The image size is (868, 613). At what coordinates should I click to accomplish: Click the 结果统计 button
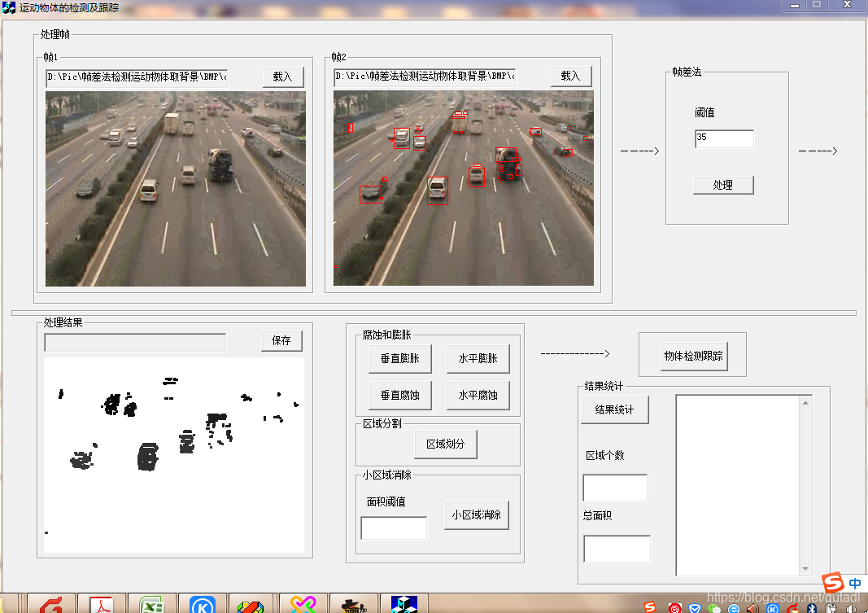[x=614, y=409]
